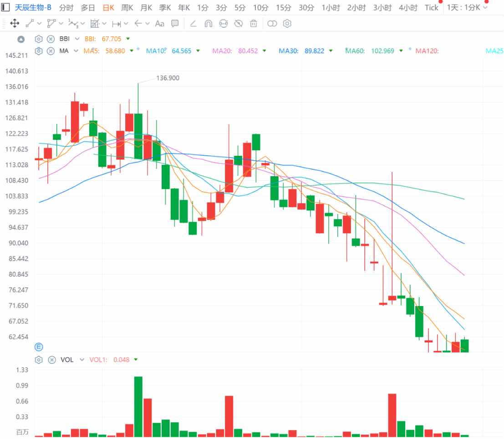Enable the magnet snap tool
The image size is (504, 439).
(x=208, y=24)
